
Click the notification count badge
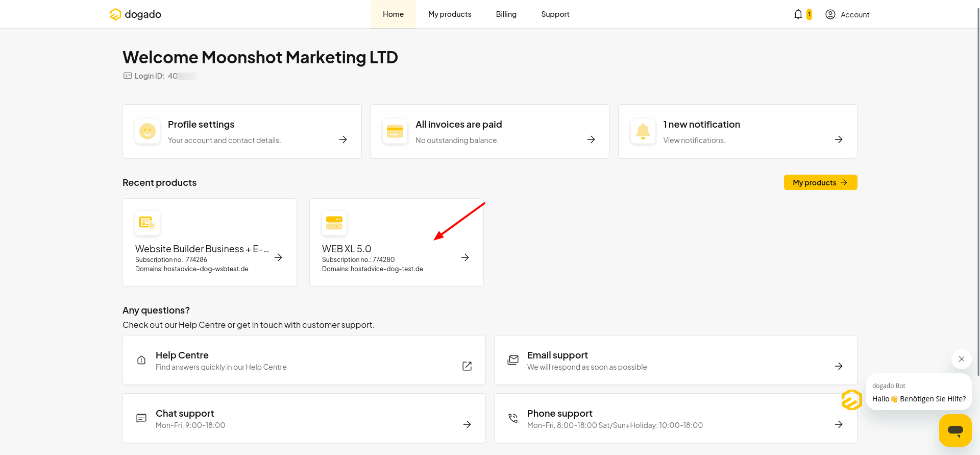[809, 14]
